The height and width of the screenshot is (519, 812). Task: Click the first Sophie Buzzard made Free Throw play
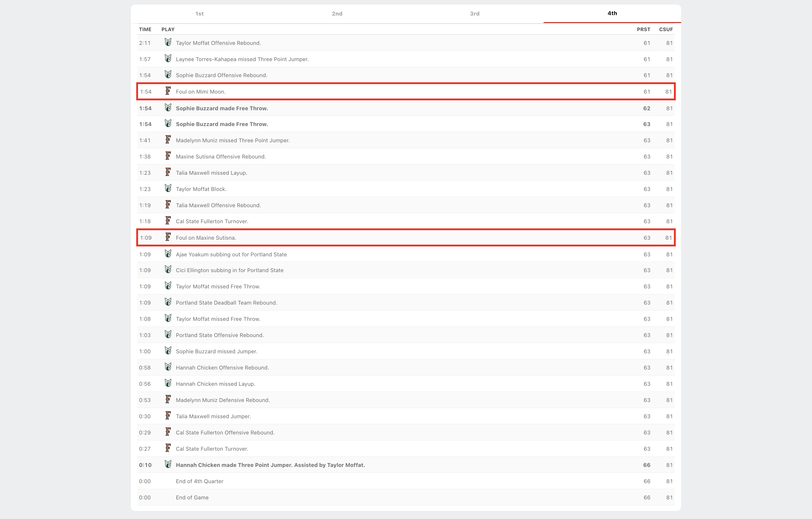(x=221, y=108)
